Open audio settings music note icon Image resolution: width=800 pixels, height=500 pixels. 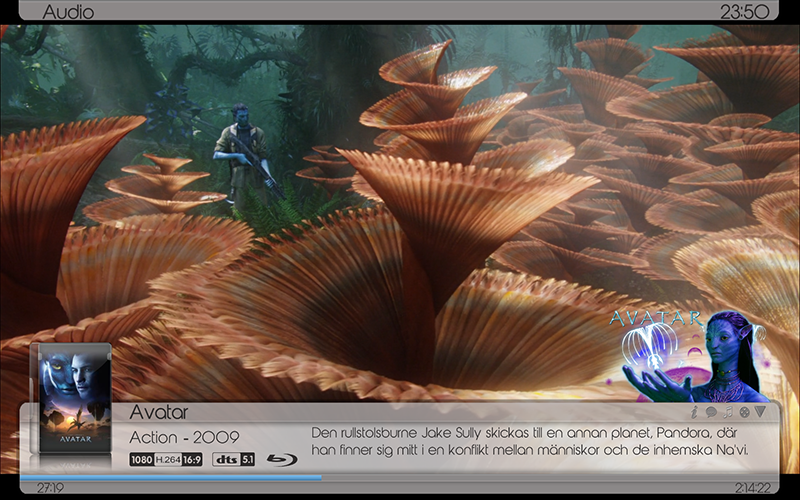pos(728,412)
